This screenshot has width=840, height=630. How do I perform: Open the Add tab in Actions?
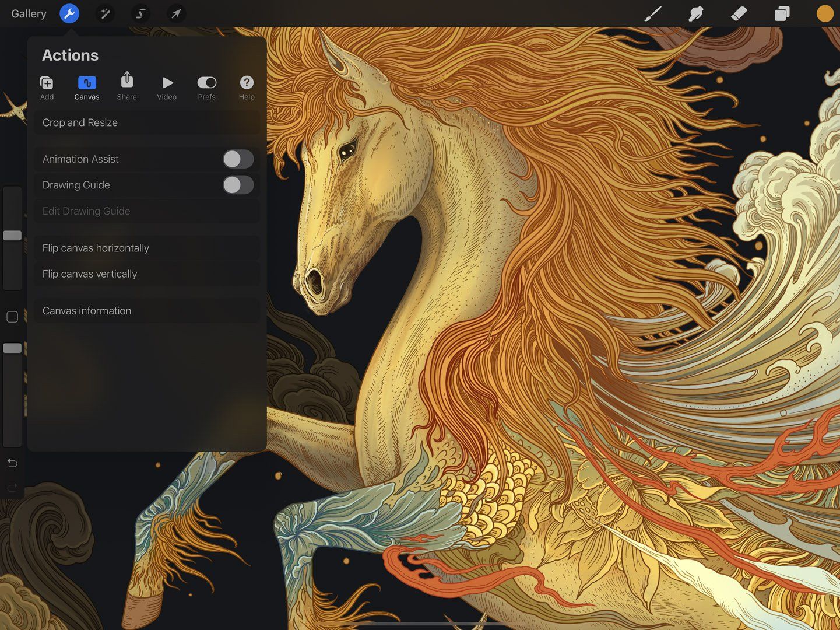click(x=47, y=86)
